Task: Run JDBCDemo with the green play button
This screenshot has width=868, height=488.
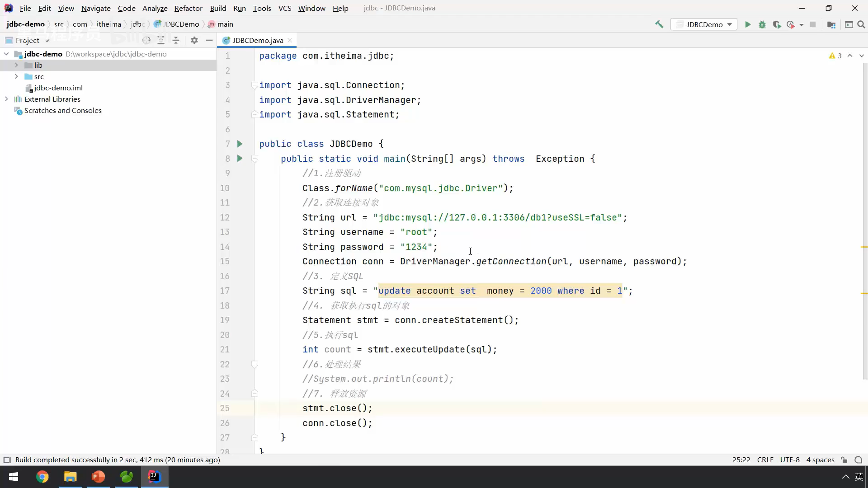Action: pyautogui.click(x=748, y=24)
